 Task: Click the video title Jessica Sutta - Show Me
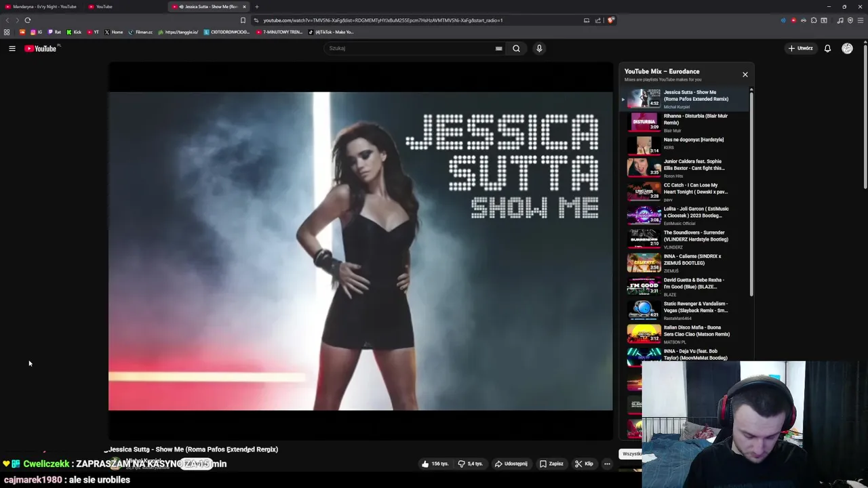193,449
